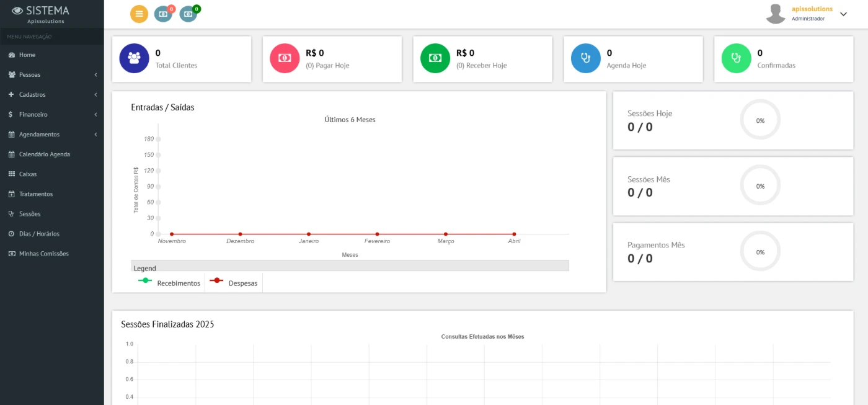Toggle Recebimentos series in chart legend

(x=169, y=283)
